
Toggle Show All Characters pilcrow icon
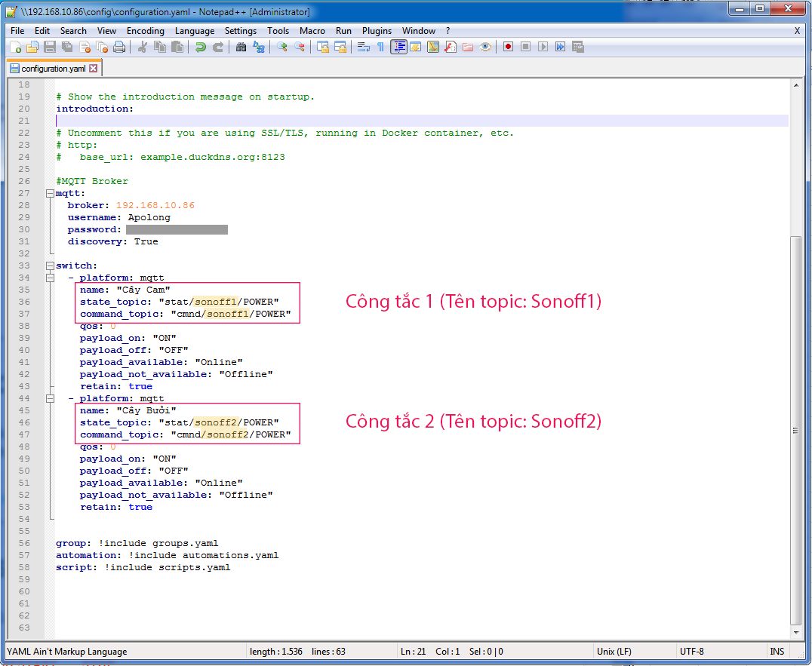380,47
